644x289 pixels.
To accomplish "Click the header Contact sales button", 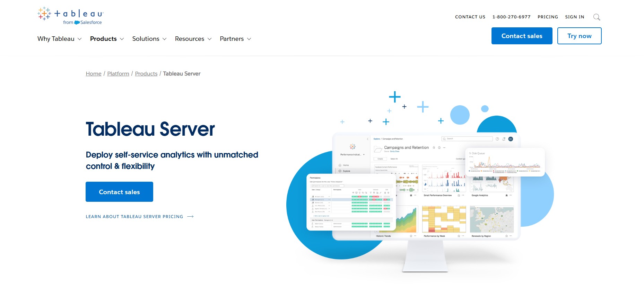I will pos(522,36).
